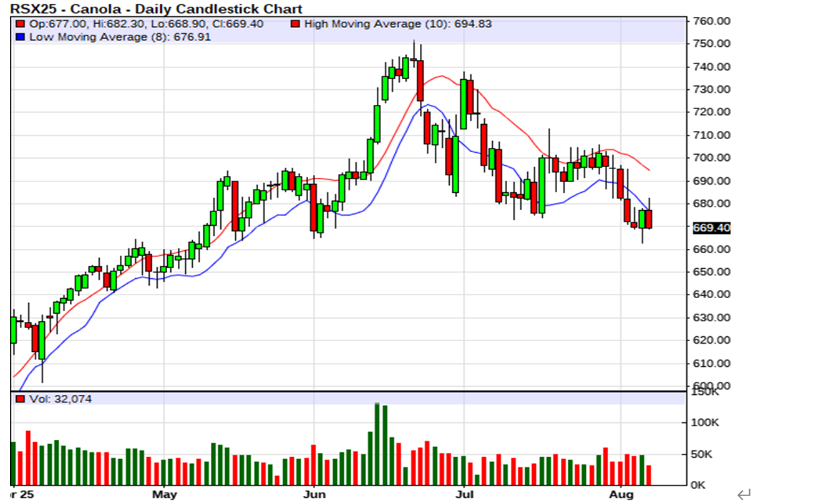Click the red High Moving Average legend swatch

tap(294, 24)
